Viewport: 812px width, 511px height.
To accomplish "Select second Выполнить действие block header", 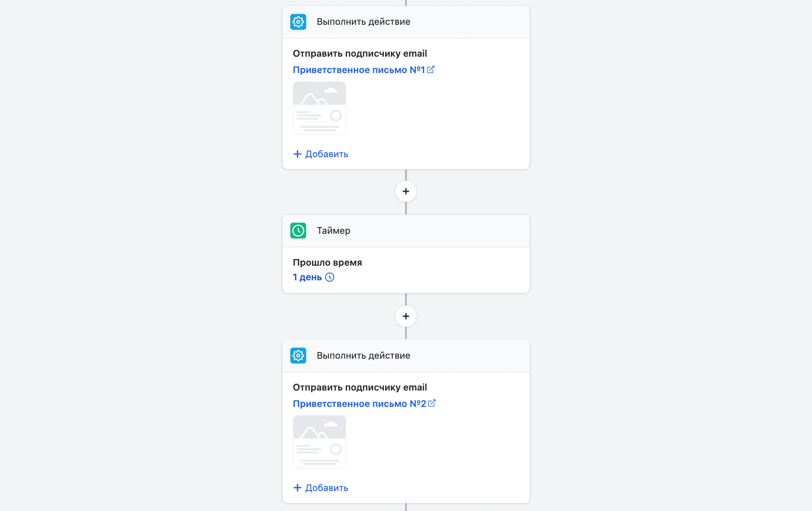I will (x=406, y=356).
